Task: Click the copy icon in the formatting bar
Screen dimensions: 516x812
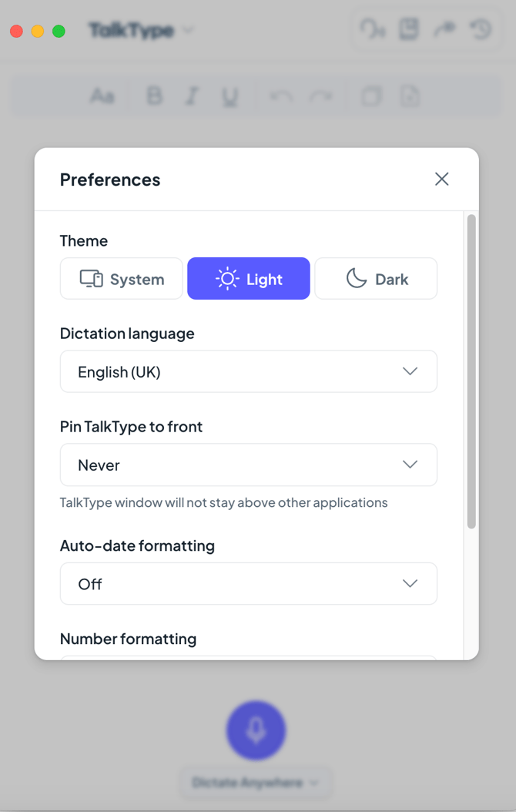Action: pyautogui.click(x=370, y=95)
